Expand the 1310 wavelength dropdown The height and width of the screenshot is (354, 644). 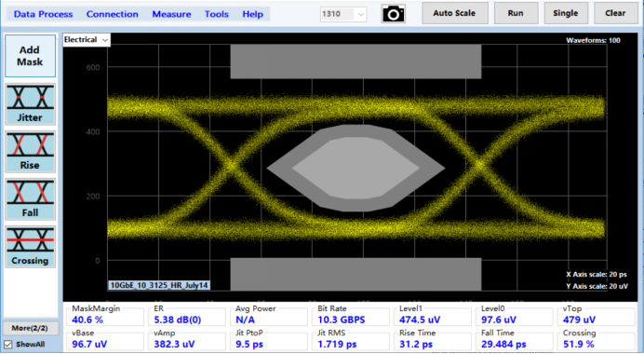[x=343, y=14]
